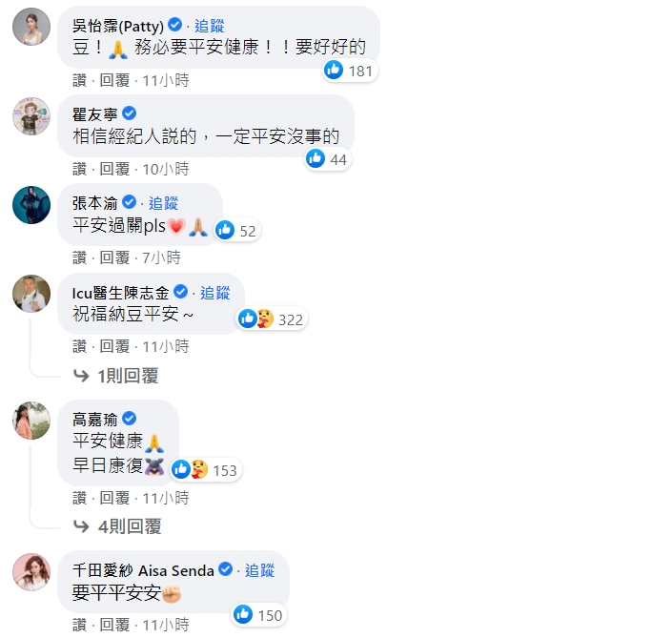This screenshot has width=672, height=638.
Task: Like 瞿友寧's comment with 讚
Action: tap(80, 169)
